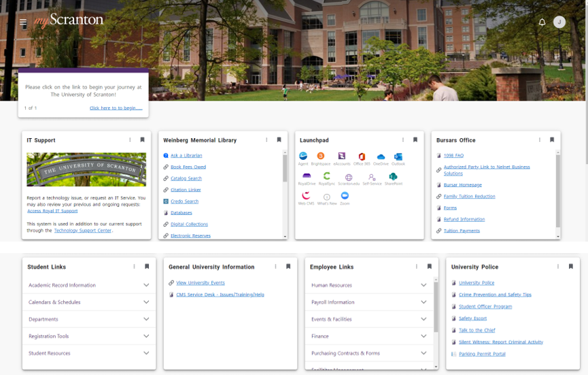Expand Student Resources section
The width and height of the screenshot is (588, 375).
(89, 353)
